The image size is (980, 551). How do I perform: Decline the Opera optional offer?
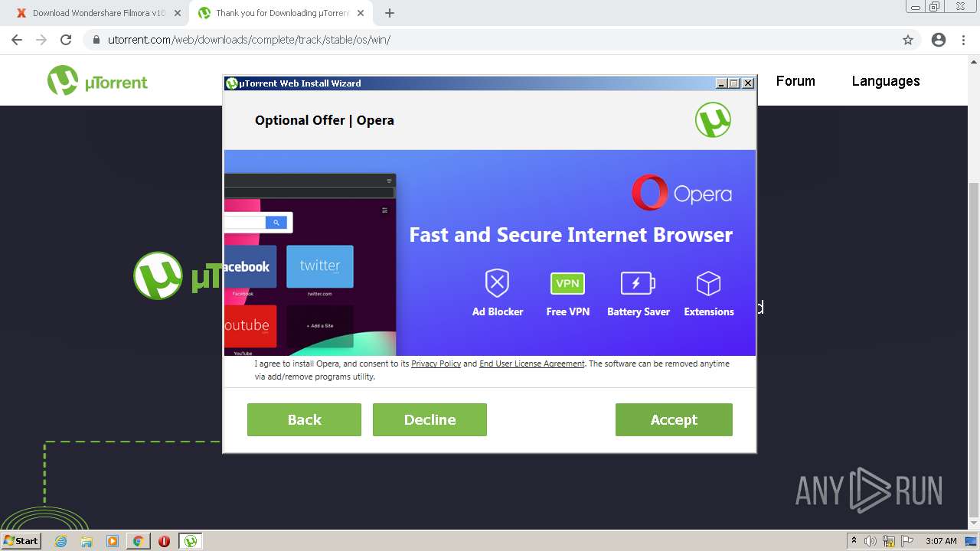(430, 419)
